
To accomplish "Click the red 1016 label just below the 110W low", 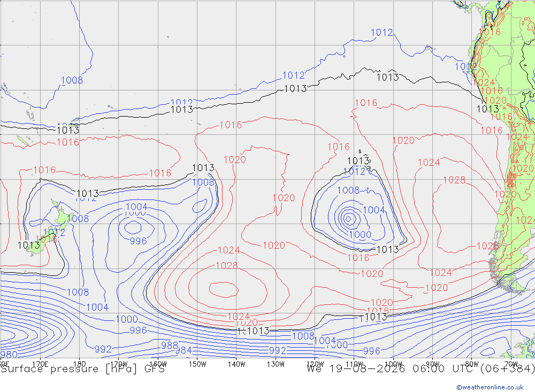I will (x=358, y=258).
